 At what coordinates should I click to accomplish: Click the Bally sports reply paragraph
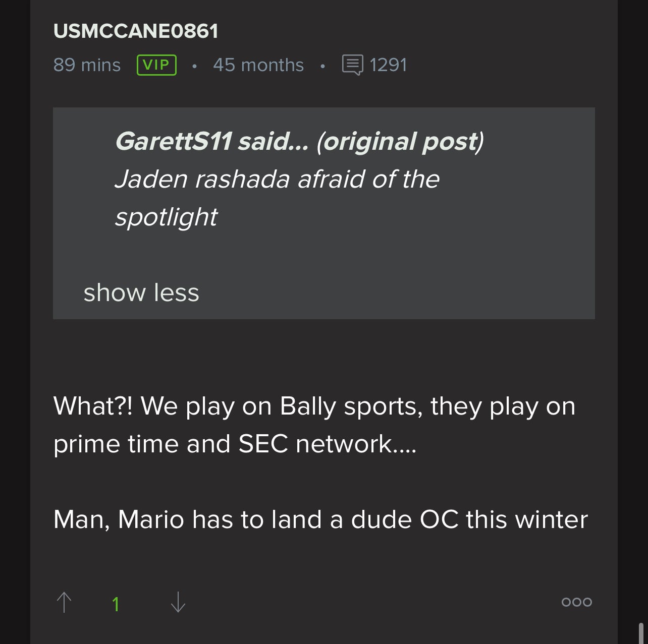pyautogui.click(x=314, y=406)
